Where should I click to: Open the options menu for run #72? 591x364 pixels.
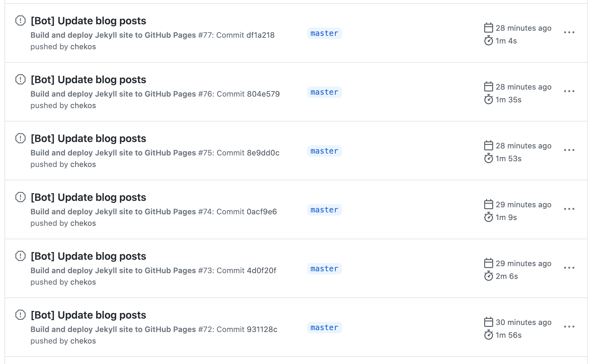(569, 326)
